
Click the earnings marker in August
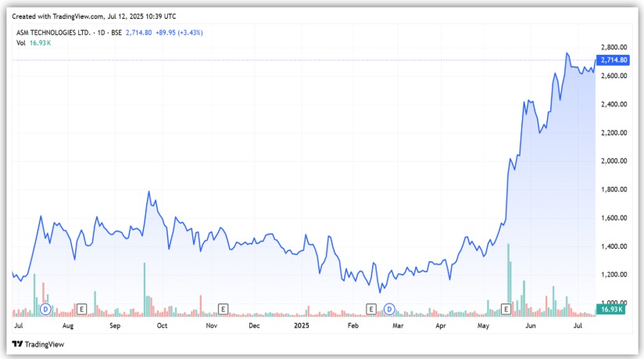pyautogui.click(x=81, y=309)
